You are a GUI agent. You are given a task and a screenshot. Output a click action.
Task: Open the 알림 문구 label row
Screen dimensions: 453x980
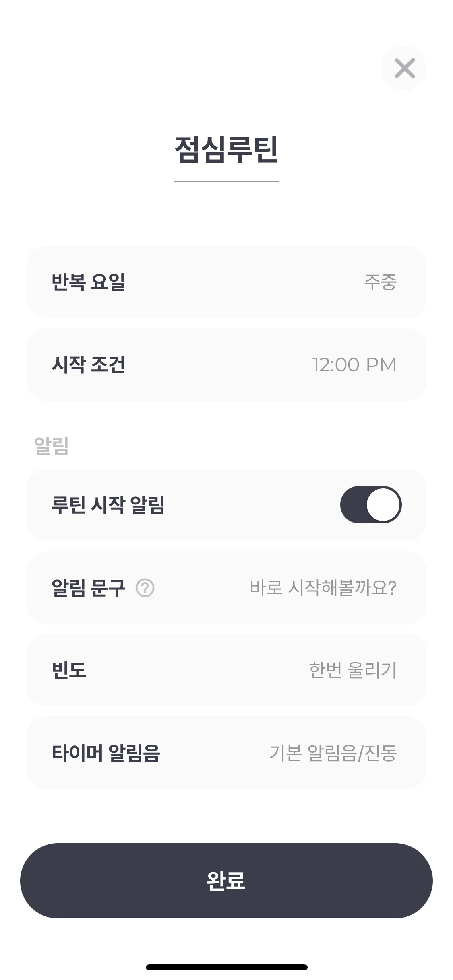pos(226,588)
